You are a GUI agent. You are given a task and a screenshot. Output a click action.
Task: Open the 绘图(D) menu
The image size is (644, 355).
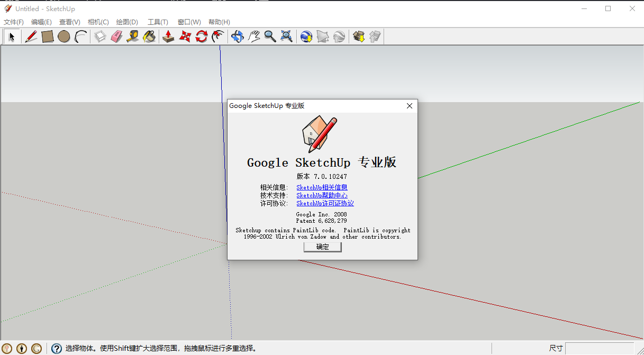[x=127, y=22]
